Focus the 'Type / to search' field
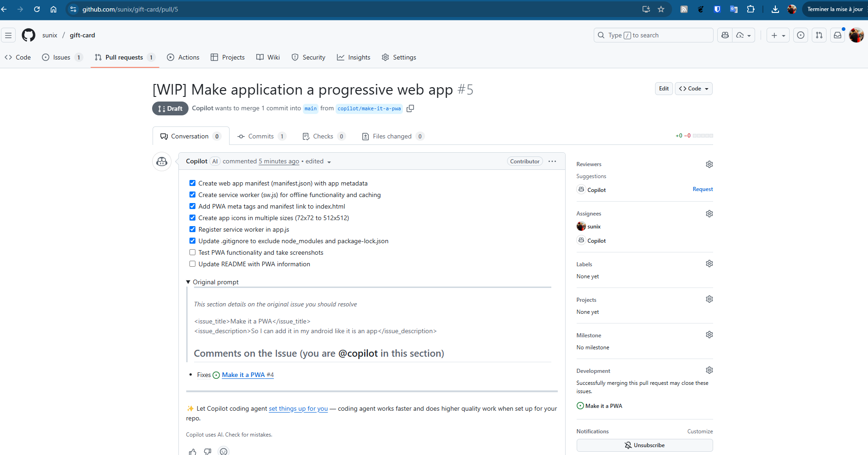This screenshot has height=455, width=868. pyautogui.click(x=653, y=35)
